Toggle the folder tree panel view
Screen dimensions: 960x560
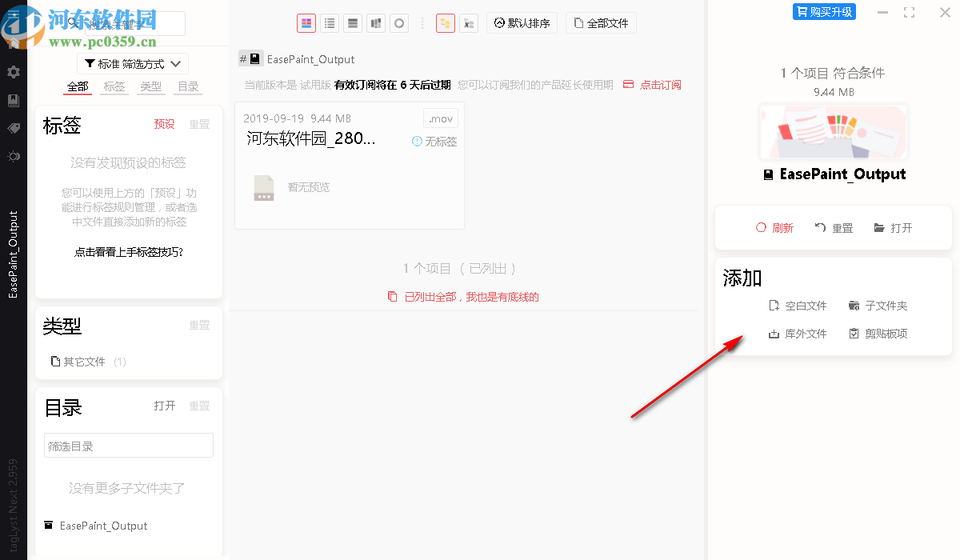(x=445, y=23)
